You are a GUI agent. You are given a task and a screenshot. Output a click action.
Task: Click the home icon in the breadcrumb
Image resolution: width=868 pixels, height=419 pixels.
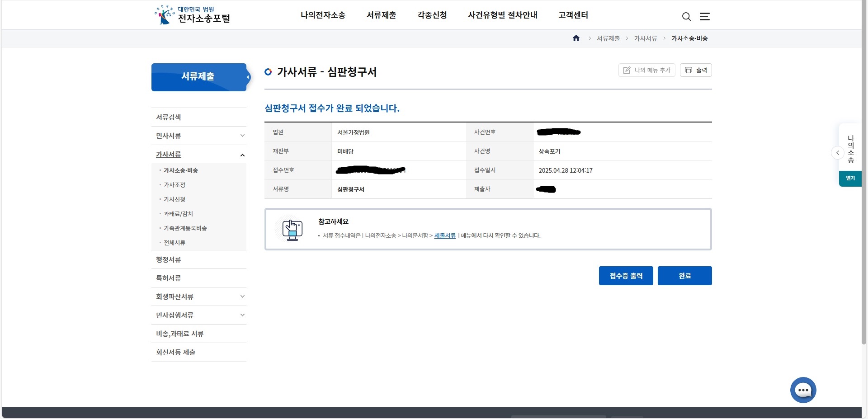[576, 38]
